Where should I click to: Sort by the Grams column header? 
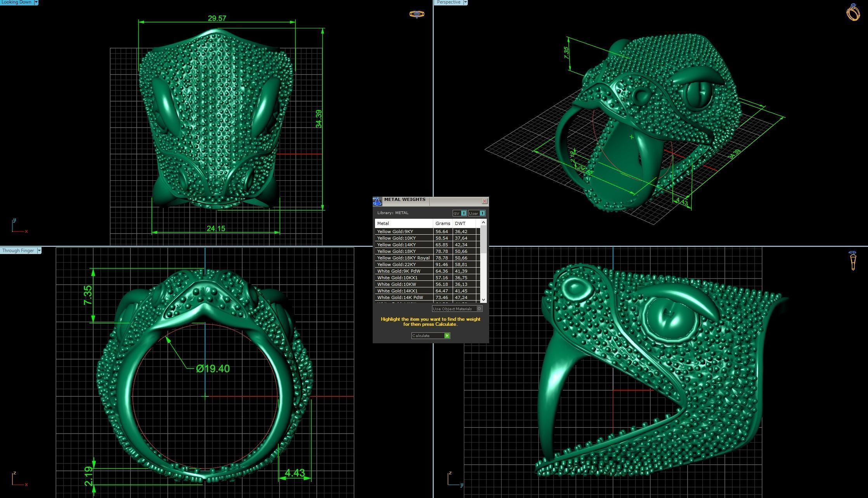(443, 223)
